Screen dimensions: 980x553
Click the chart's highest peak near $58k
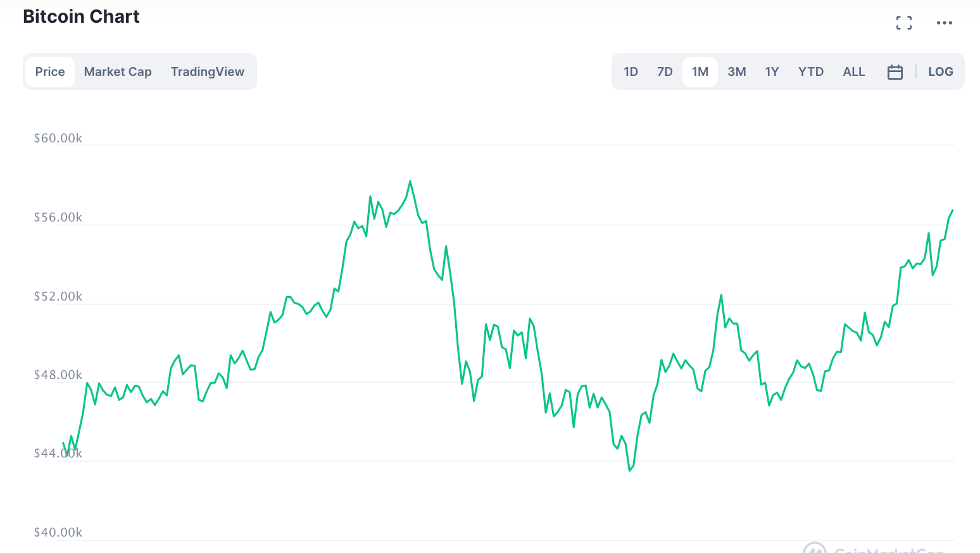pos(410,182)
